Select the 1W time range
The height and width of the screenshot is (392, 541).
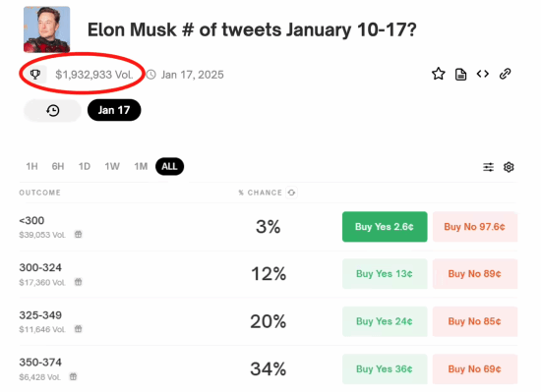(x=112, y=166)
